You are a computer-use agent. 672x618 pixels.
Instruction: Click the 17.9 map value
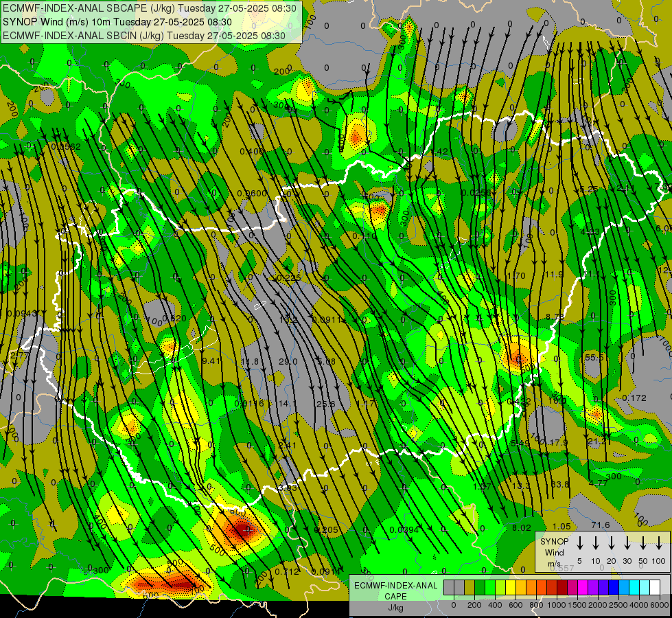tap(559, 442)
